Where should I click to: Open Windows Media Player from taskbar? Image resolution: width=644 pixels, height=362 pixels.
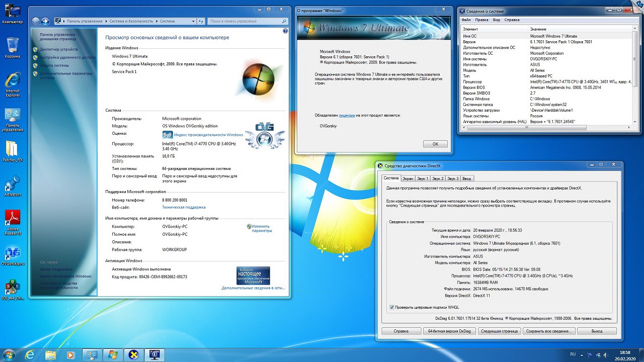pos(70,355)
